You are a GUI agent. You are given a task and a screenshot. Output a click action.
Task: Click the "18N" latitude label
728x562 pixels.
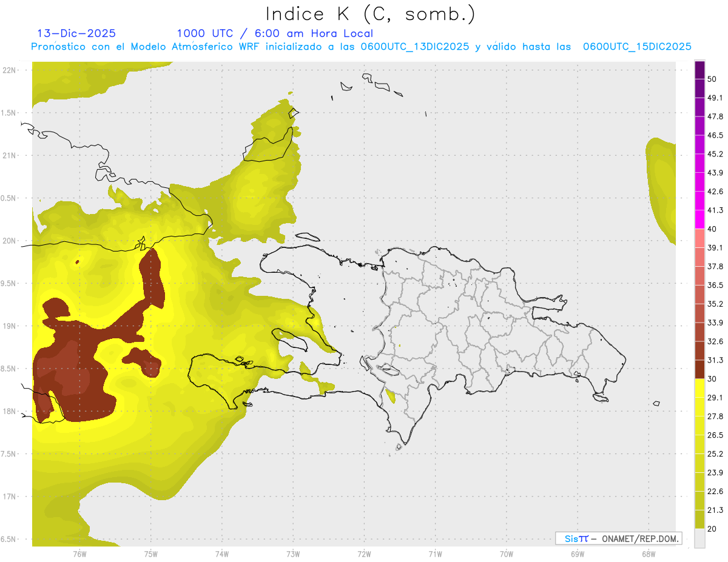tap(8, 411)
